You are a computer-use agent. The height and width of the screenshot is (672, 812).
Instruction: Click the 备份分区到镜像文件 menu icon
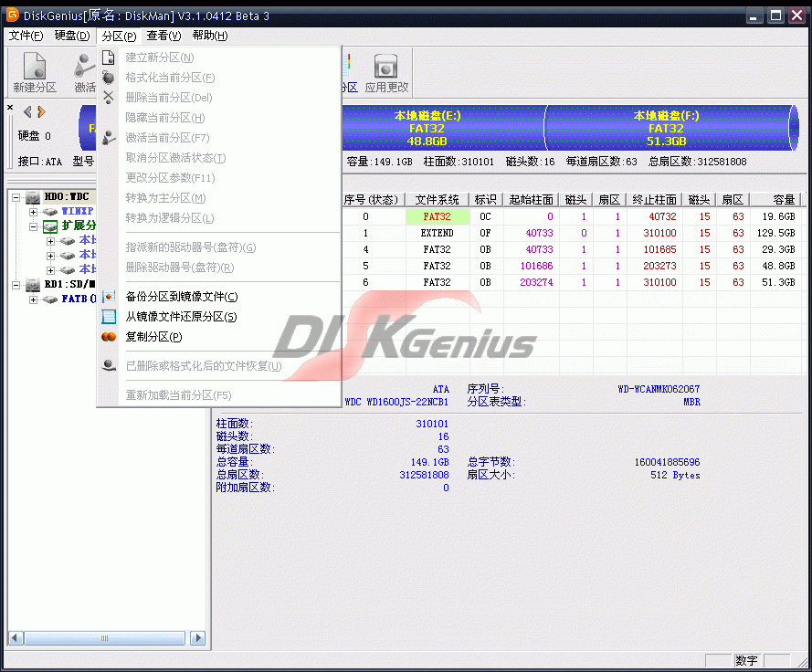click(x=108, y=297)
